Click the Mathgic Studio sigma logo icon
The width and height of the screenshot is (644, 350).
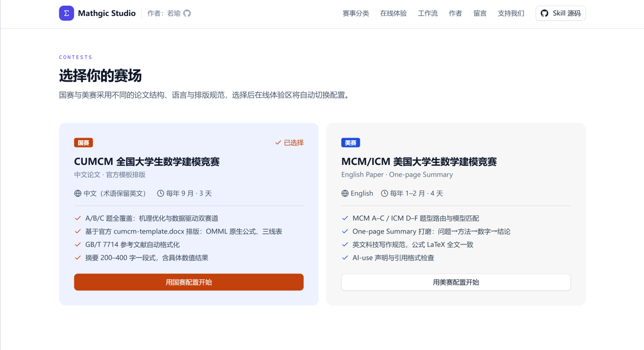(66, 13)
